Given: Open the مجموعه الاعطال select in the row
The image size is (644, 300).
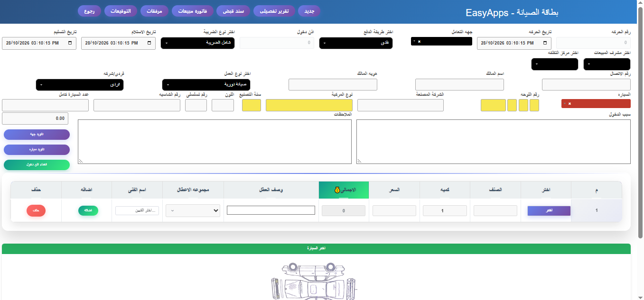Looking at the screenshot, I should coord(193,210).
